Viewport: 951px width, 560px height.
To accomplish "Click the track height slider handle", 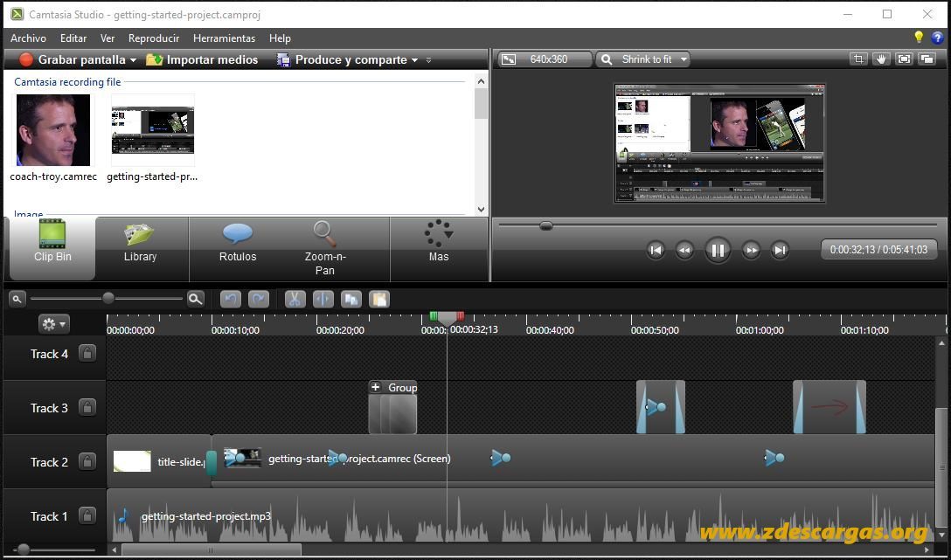I will (x=23, y=550).
